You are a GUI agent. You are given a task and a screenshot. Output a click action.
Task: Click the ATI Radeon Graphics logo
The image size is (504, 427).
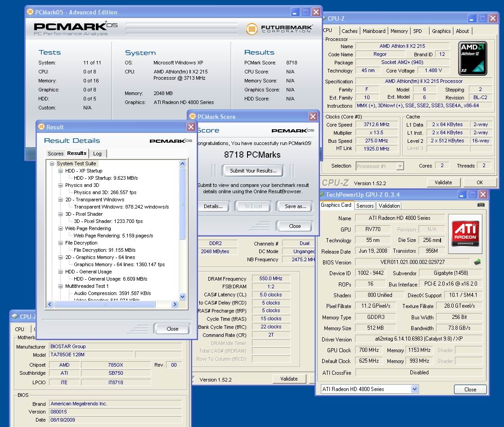[465, 233]
